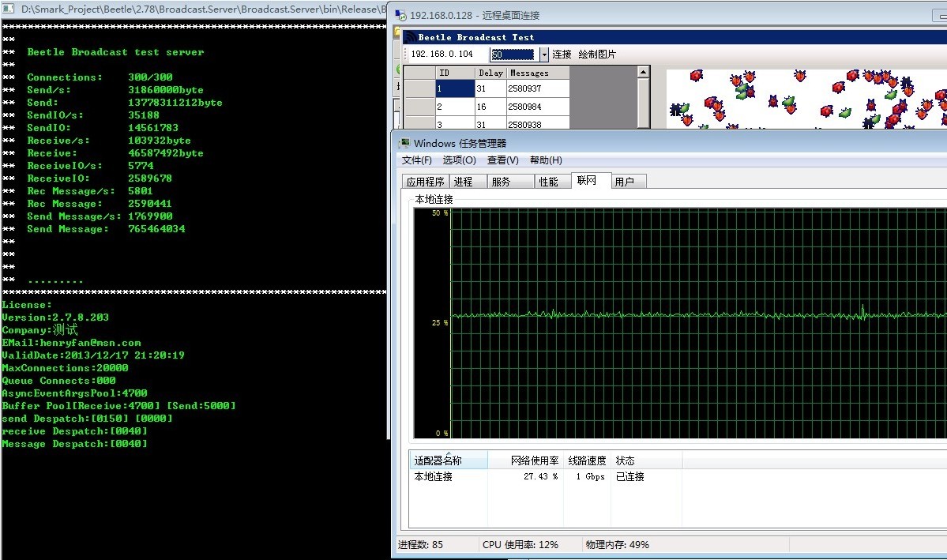
Task: Click the server IP address field
Action: 443,54
